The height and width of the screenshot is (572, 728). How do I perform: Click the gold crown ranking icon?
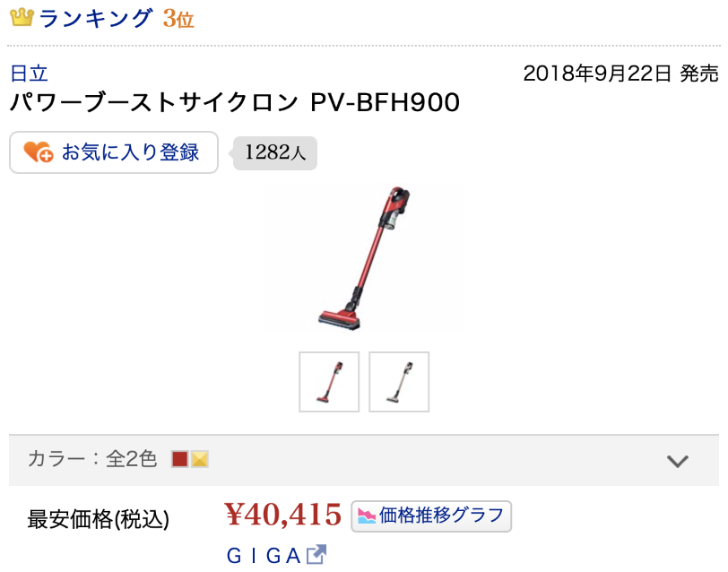coord(22,17)
